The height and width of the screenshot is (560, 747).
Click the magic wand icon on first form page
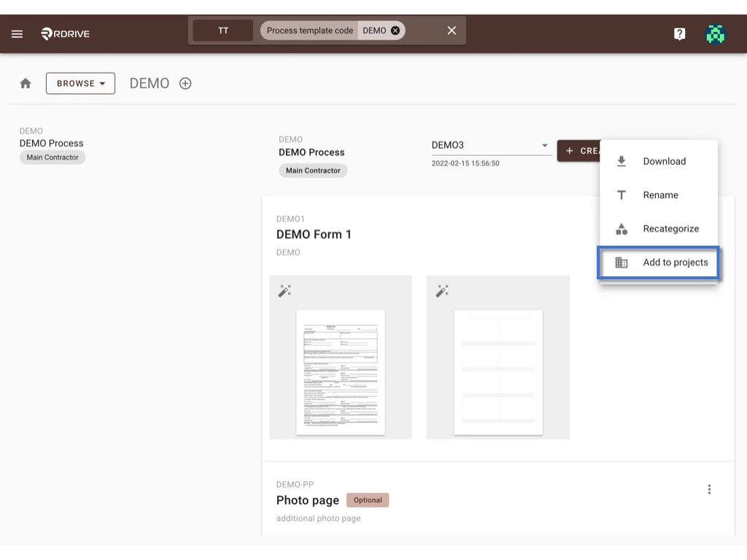[285, 290]
